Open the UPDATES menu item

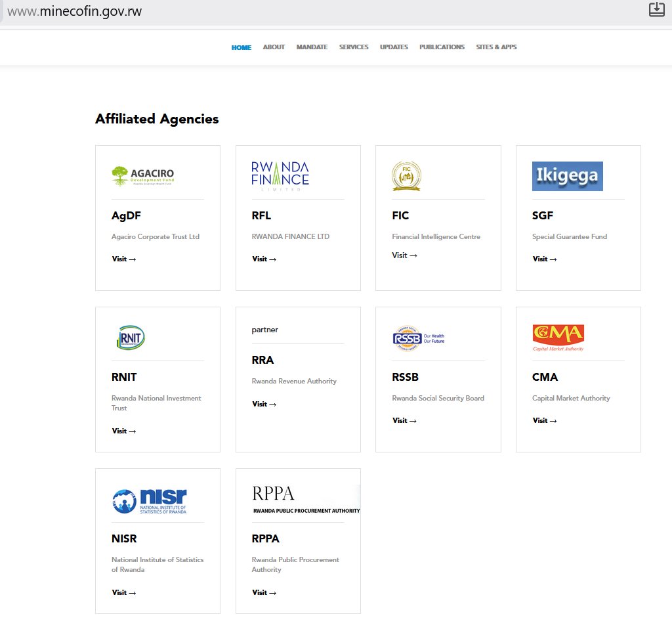pyautogui.click(x=394, y=47)
